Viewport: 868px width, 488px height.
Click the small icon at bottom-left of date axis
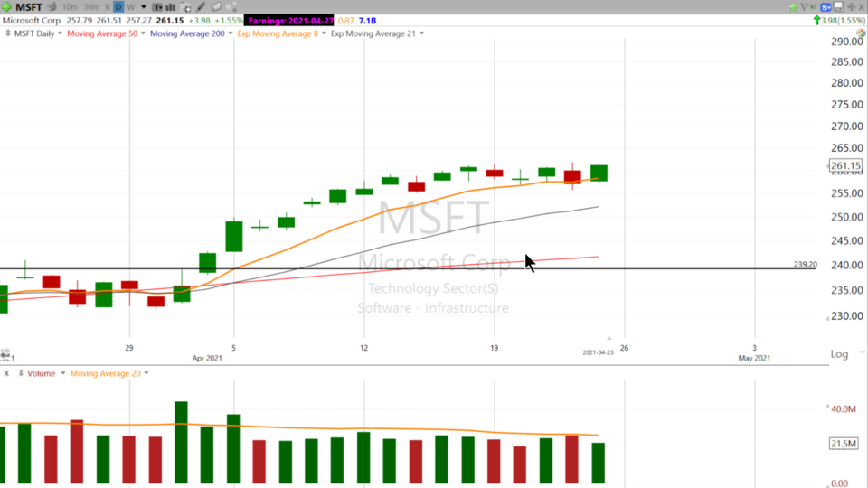coord(5,354)
